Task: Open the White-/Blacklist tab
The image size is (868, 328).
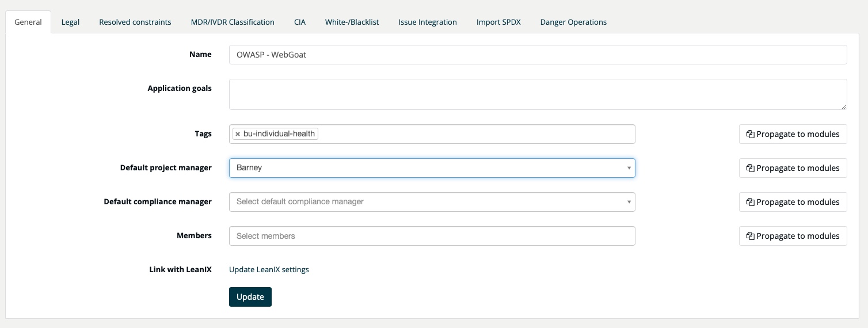Action: [352, 22]
